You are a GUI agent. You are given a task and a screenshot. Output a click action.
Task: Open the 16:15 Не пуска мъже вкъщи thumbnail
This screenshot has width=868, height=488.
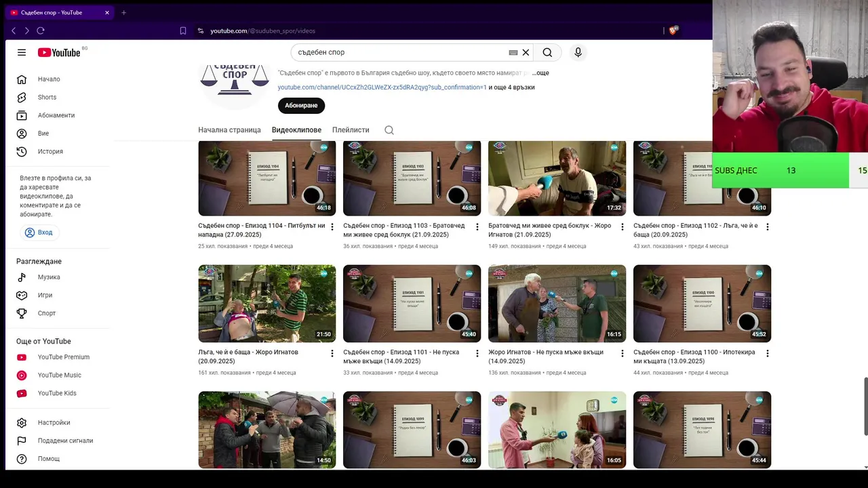(557, 304)
